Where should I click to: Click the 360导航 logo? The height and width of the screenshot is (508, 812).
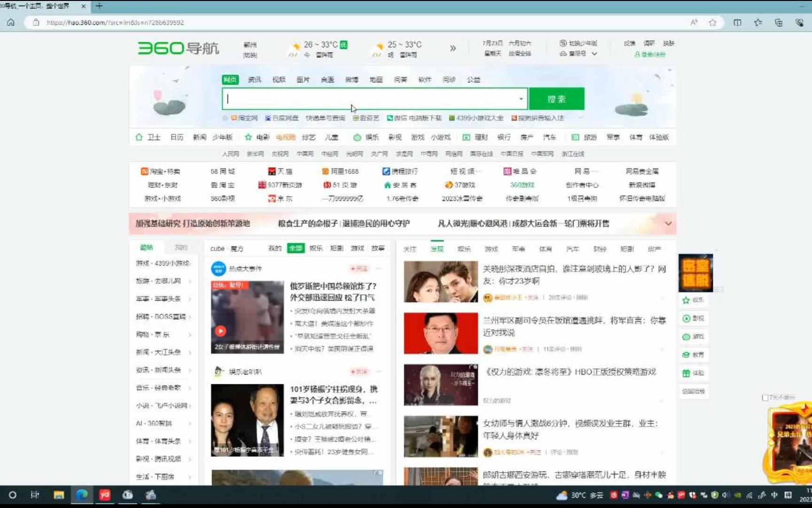pos(178,48)
